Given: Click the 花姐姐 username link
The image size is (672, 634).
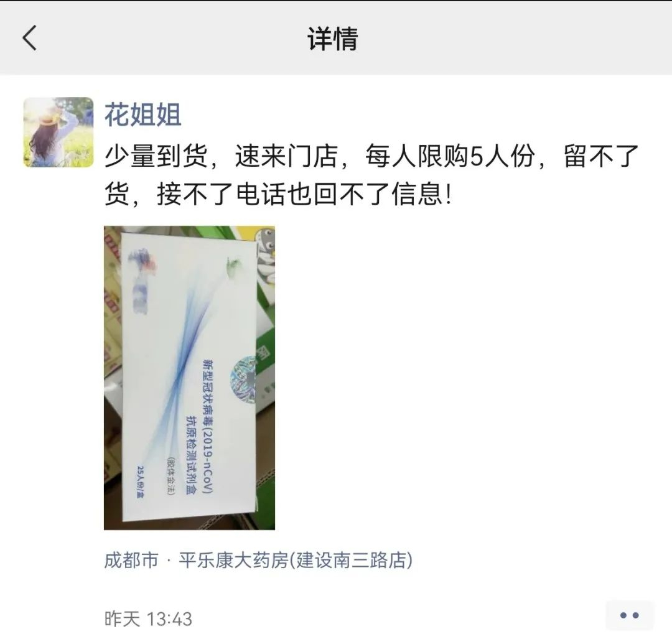Looking at the screenshot, I should click(143, 115).
